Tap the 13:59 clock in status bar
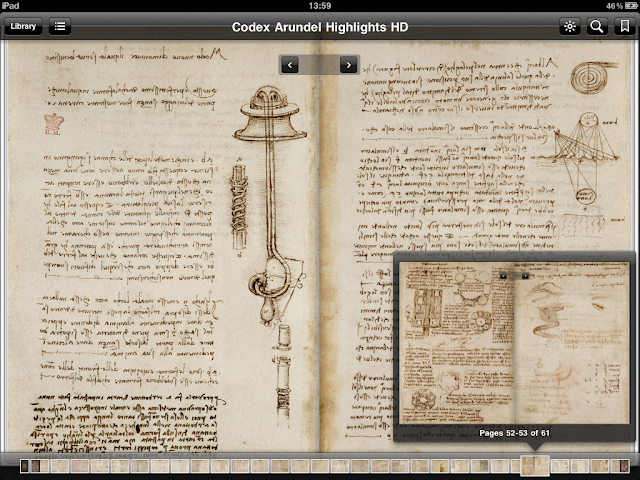The image size is (640, 480). (x=320, y=6)
